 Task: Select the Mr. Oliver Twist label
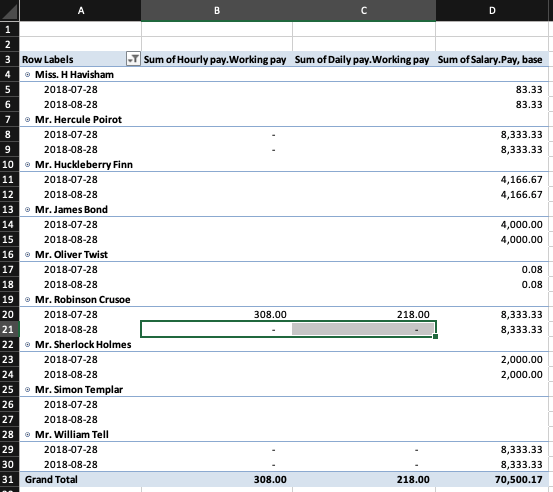(x=71, y=254)
